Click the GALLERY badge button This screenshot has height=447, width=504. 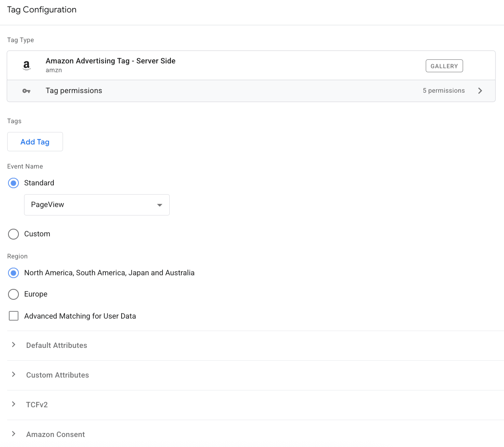click(444, 66)
